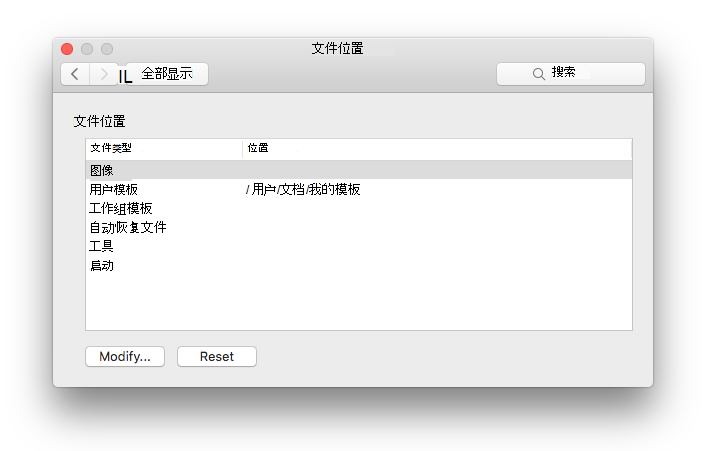This screenshot has width=708, height=451.
Task: Click the 文件类型 column header
Action: [x=164, y=148]
